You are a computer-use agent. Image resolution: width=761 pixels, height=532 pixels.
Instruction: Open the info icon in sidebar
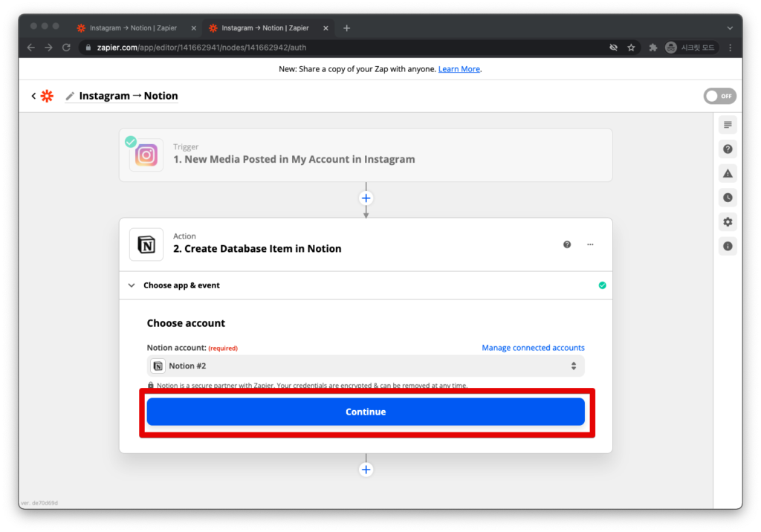pos(728,246)
